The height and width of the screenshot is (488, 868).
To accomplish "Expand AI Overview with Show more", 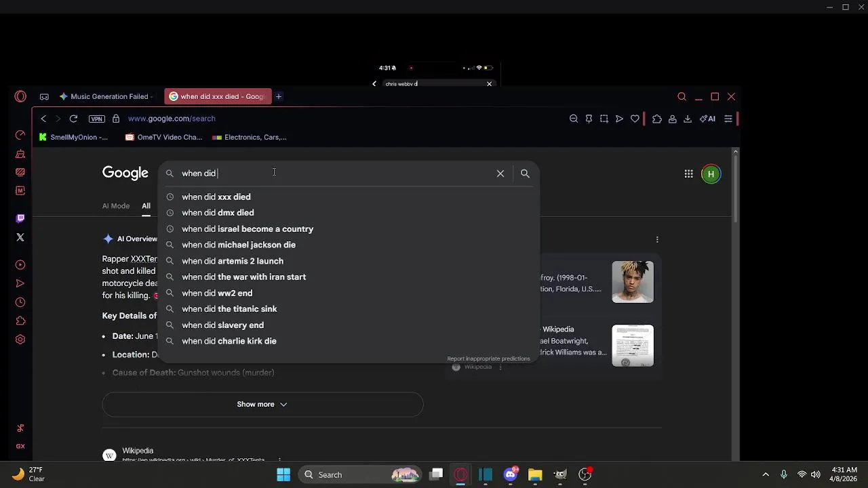I will point(262,405).
